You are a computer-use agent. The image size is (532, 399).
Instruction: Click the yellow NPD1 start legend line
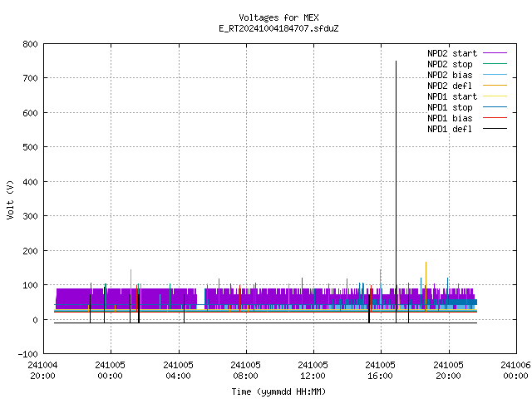click(495, 96)
